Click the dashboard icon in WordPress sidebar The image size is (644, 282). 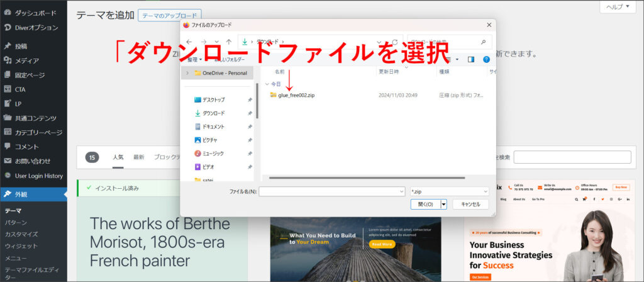tap(8, 13)
